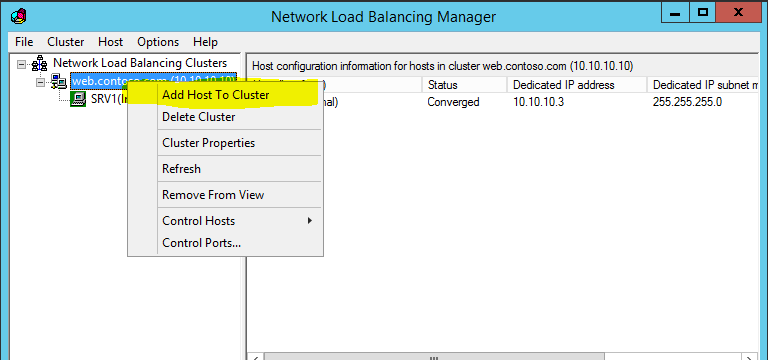Select the web.contoso.com cluster tree item
Screen dimensions: 768x360
[154, 81]
